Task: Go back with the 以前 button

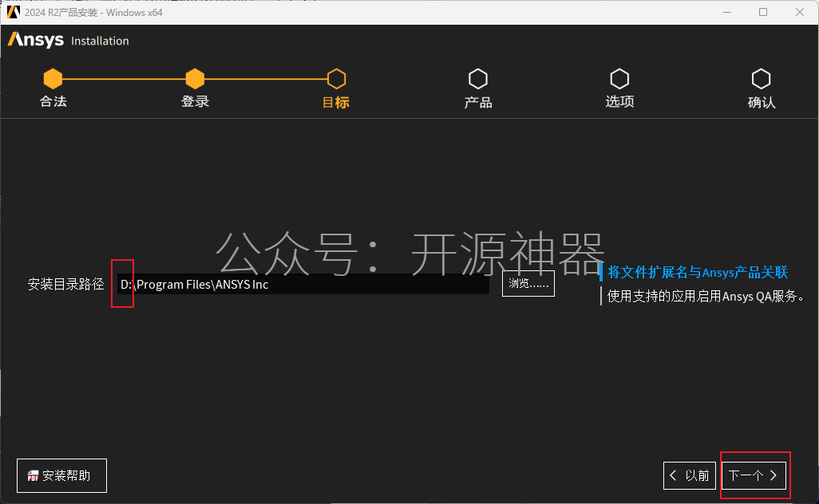Action: [690, 475]
